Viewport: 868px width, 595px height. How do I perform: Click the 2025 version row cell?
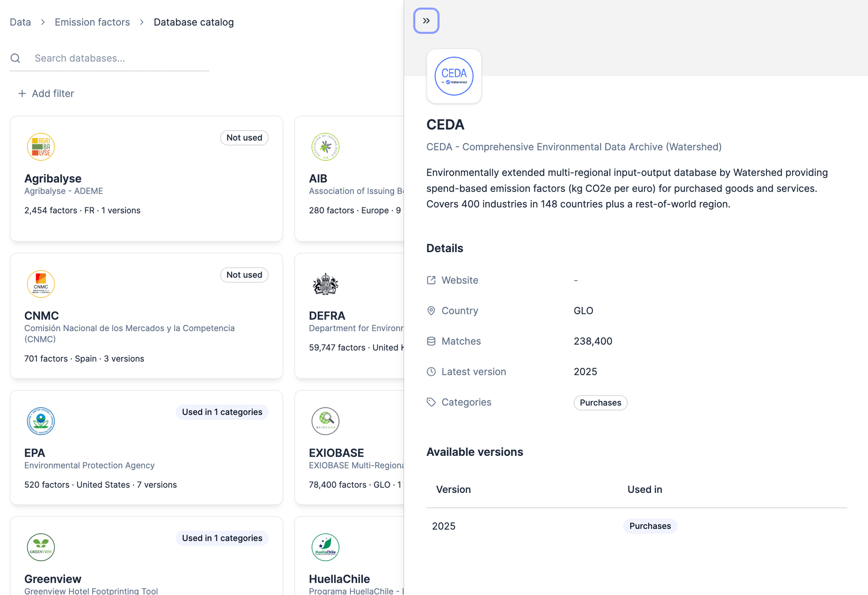[443, 526]
